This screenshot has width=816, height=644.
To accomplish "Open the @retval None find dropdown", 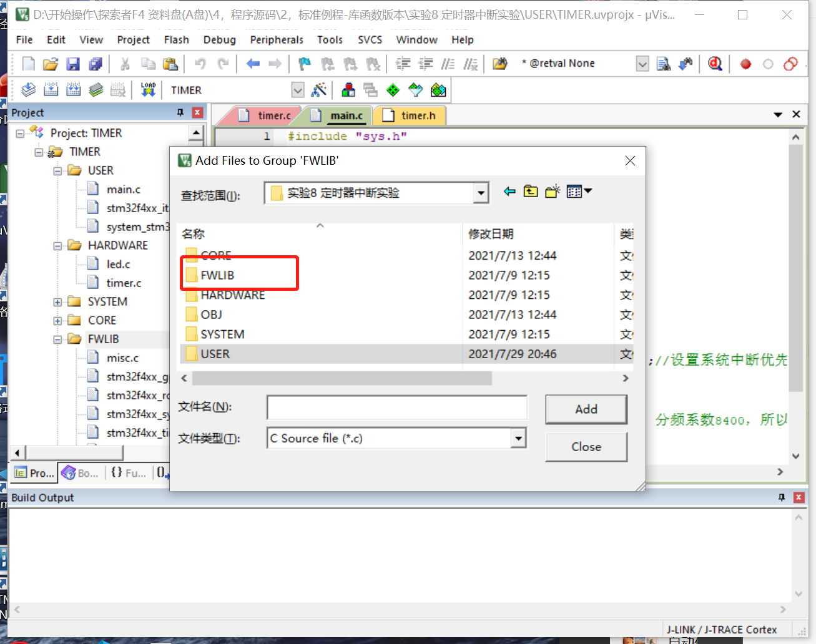I will (642, 64).
